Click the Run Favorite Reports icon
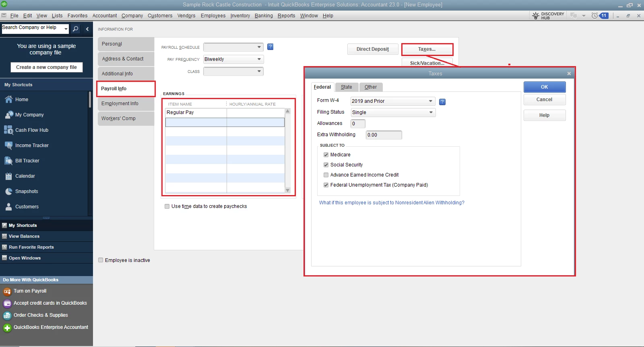 pos(4,247)
